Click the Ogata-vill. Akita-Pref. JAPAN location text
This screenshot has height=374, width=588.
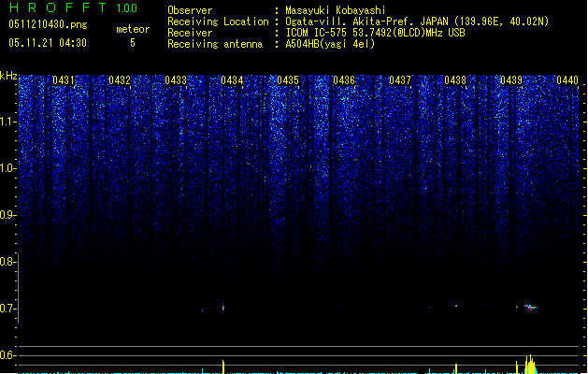pyautogui.click(x=417, y=22)
